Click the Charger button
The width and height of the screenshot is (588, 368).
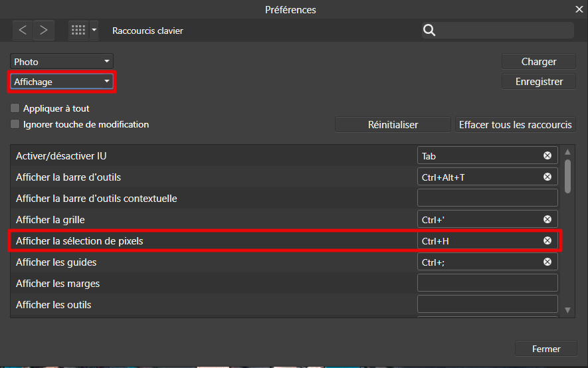coord(538,62)
